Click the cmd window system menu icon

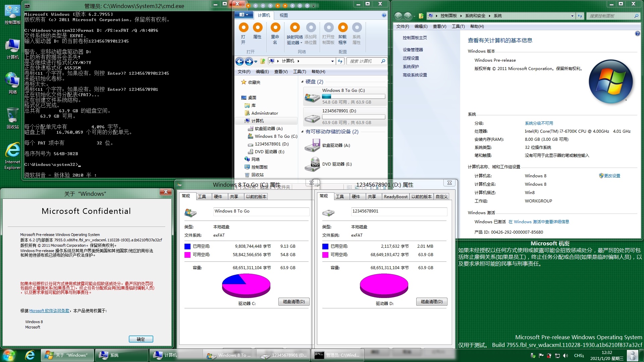(27, 6)
